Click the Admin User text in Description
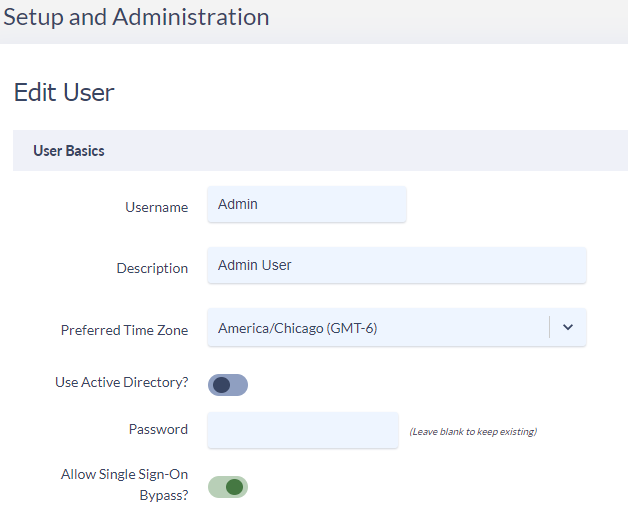The height and width of the screenshot is (528, 628). 255,265
